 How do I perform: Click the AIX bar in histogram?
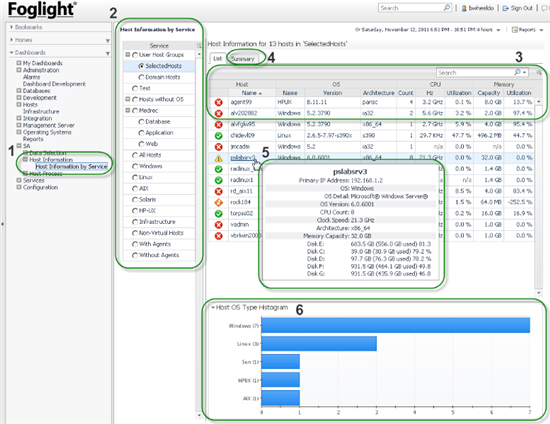click(x=281, y=398)
